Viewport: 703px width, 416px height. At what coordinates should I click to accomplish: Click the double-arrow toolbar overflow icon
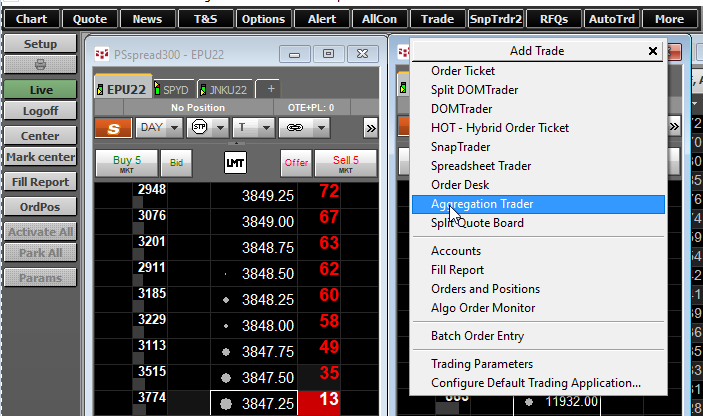pos(370,128)
